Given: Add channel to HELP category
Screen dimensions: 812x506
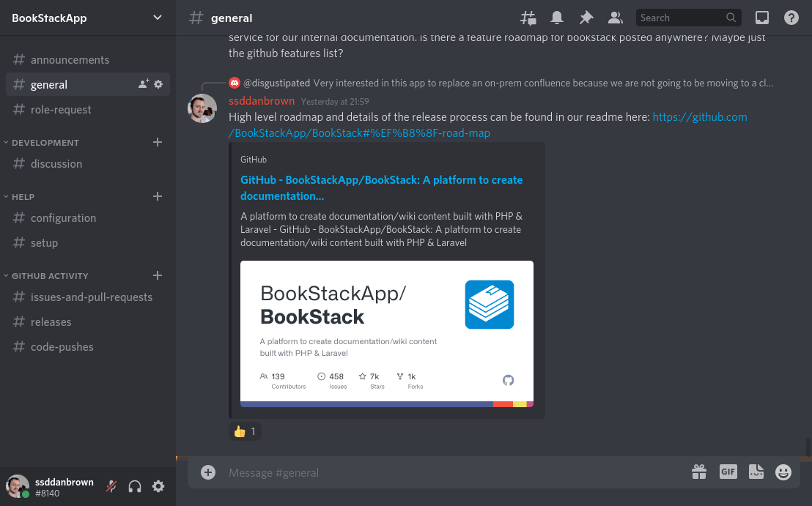Looking at the screenshot, I should click(158, 196).
